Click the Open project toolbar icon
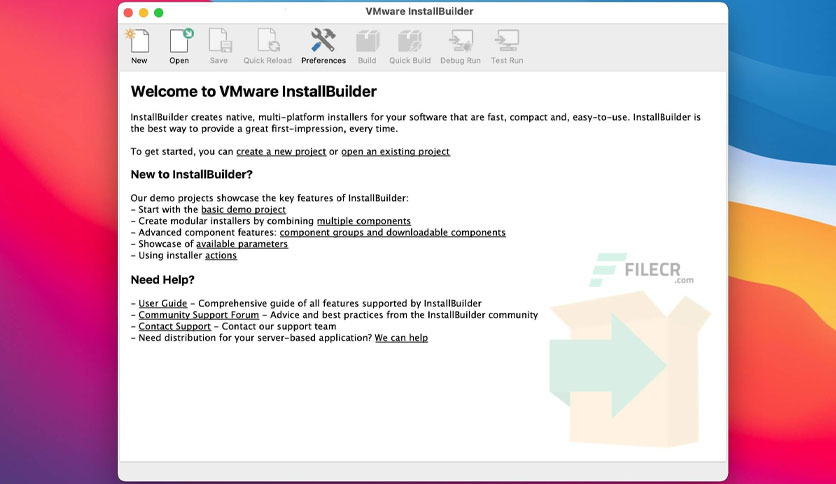Image resolution: width=836 pixels, height=484 pixels. click(180, 46)
